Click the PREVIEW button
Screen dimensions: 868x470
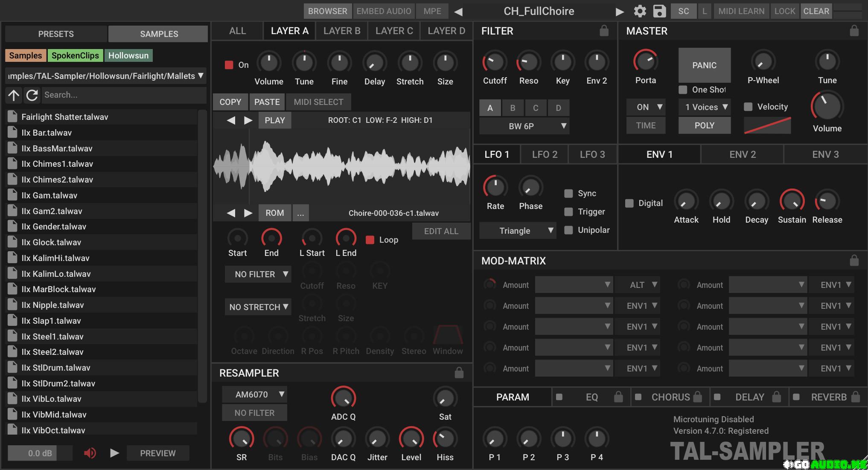pyautogui.click(x=158, y=453)
